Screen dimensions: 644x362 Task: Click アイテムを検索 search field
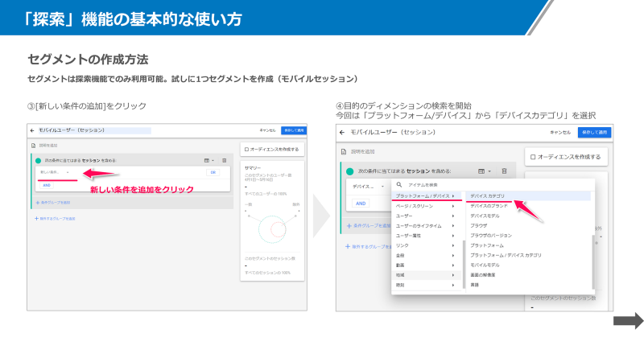click(427, 184)
